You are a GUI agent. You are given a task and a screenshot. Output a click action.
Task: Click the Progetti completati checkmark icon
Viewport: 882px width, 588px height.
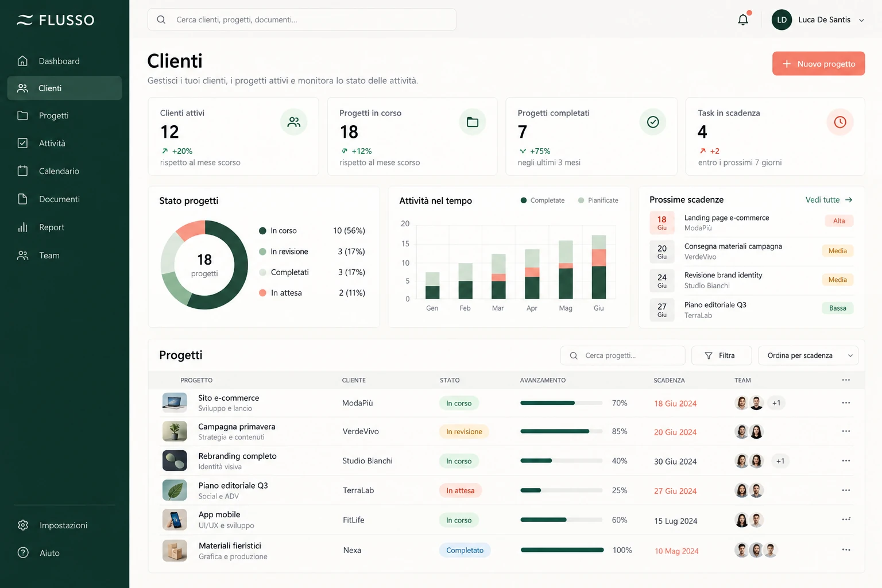653,122
